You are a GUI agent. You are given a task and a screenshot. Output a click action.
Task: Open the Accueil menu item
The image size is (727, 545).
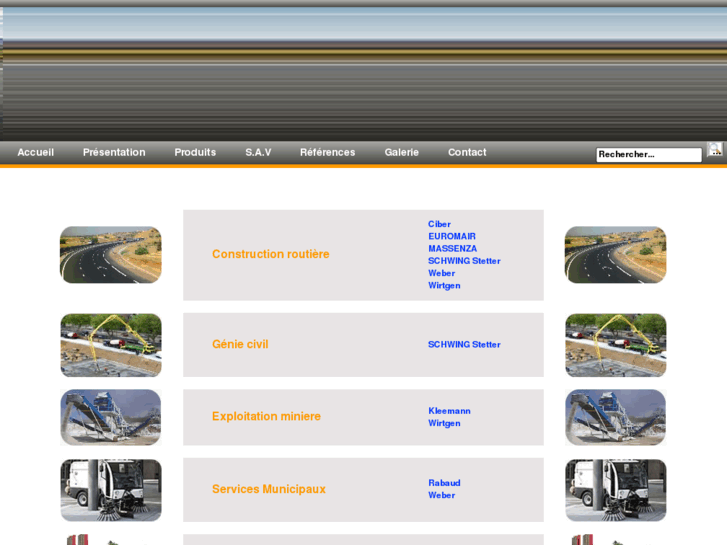[36, 152]
